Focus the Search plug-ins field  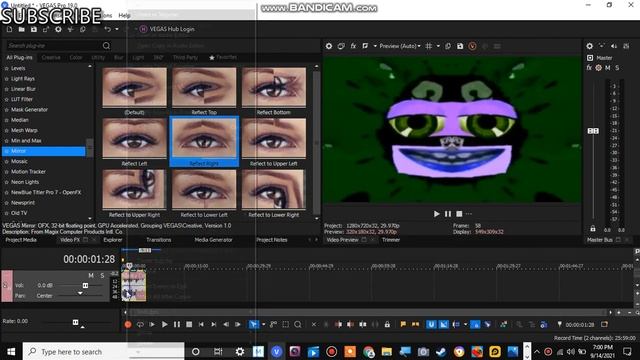53,46
